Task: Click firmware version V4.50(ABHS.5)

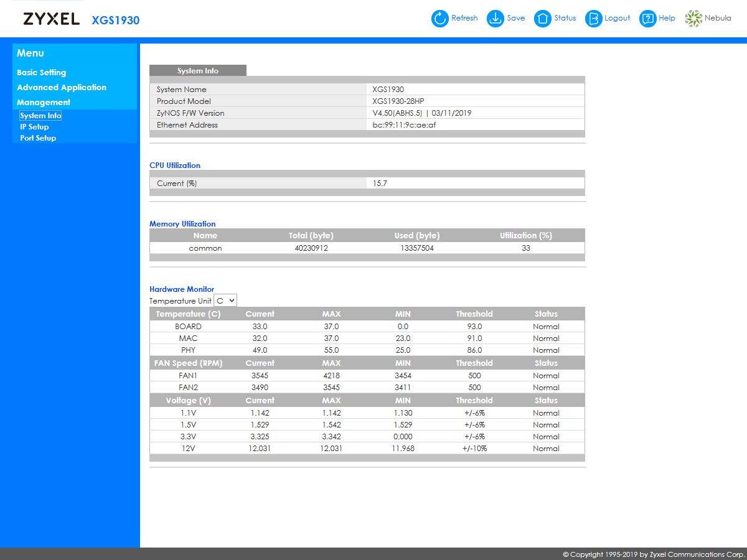Action: coord(397,113)
